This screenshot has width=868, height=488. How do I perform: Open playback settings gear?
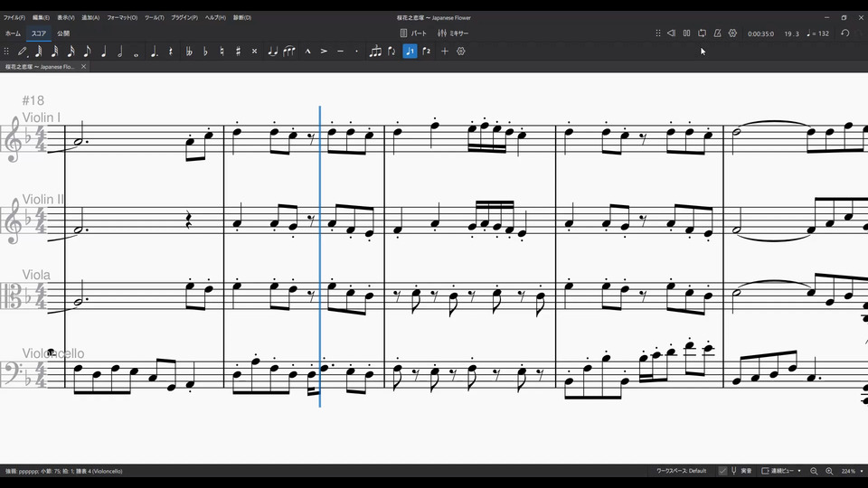point(733,33)
